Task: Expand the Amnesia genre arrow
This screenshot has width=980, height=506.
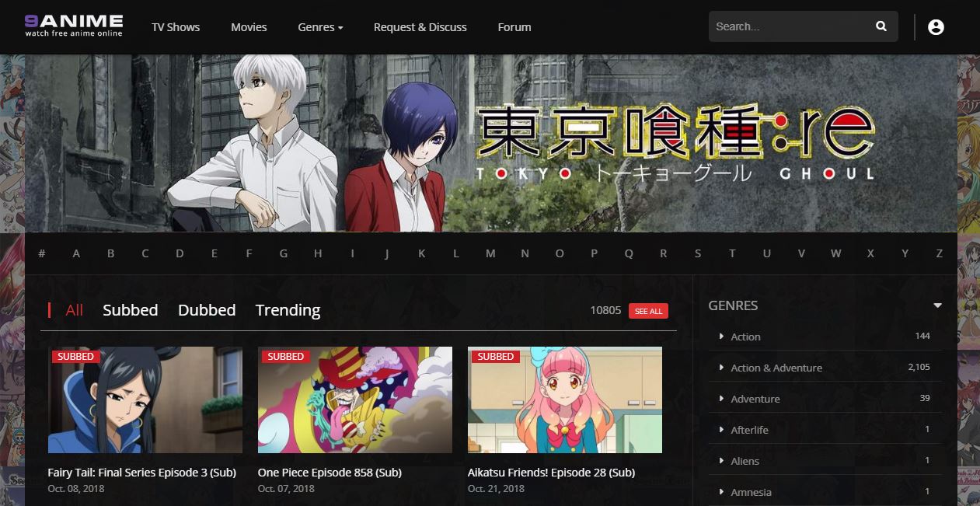Action: [x=722, y=492]
